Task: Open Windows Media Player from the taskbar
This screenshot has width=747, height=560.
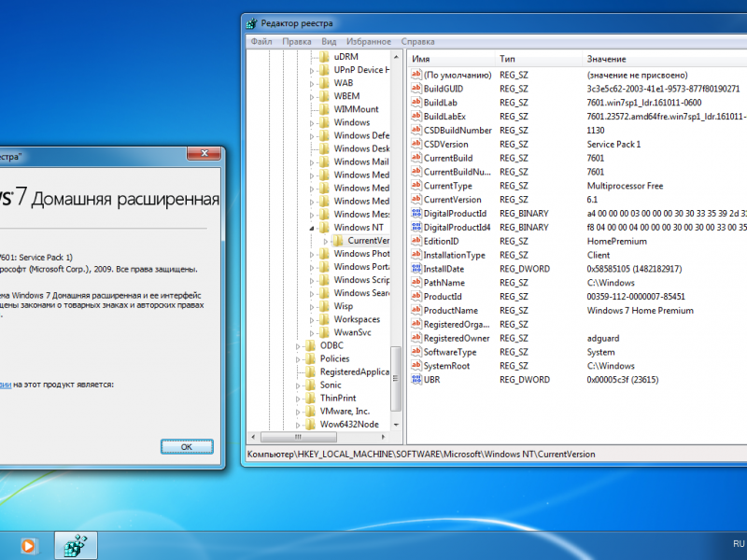Action: click(29, 546)
